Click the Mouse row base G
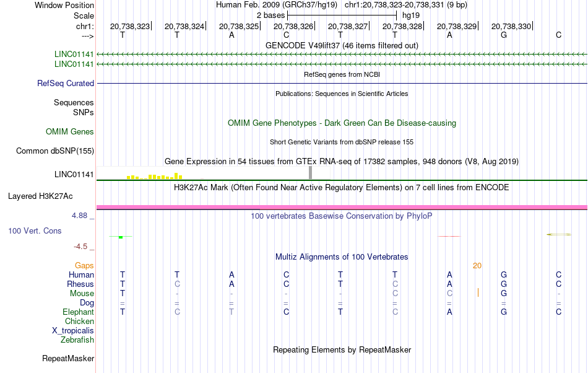588x373 pixels. 504,293
